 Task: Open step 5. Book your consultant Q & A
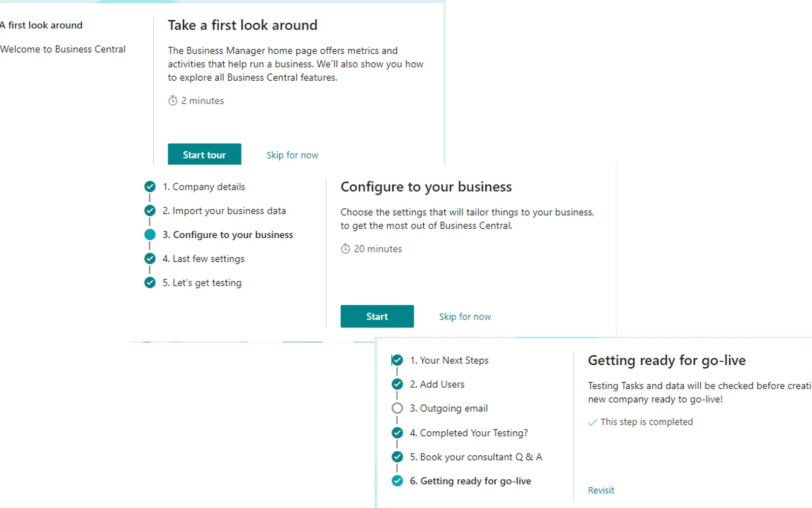476,457
